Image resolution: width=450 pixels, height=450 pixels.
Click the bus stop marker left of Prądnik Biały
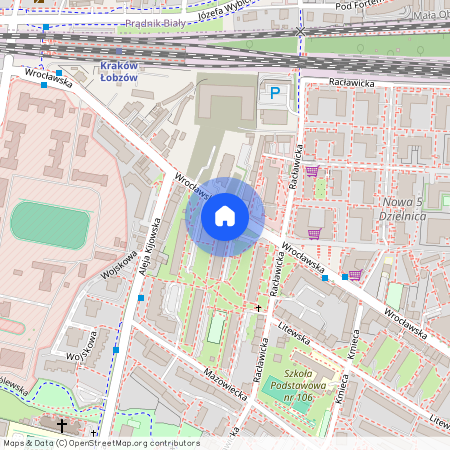pyautogui.click(x=46, y=27)
